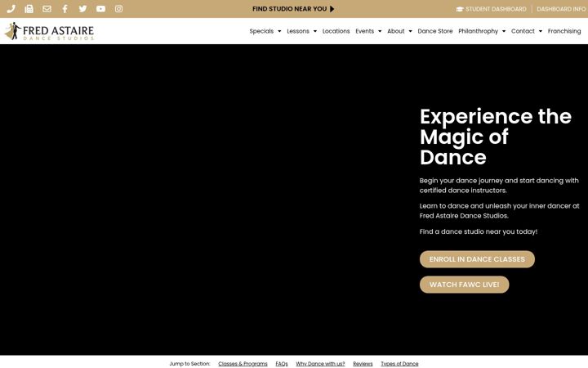Expand the Events dropdown arrow
Viewport: 588px width, 368px height.
pos(380,31)
